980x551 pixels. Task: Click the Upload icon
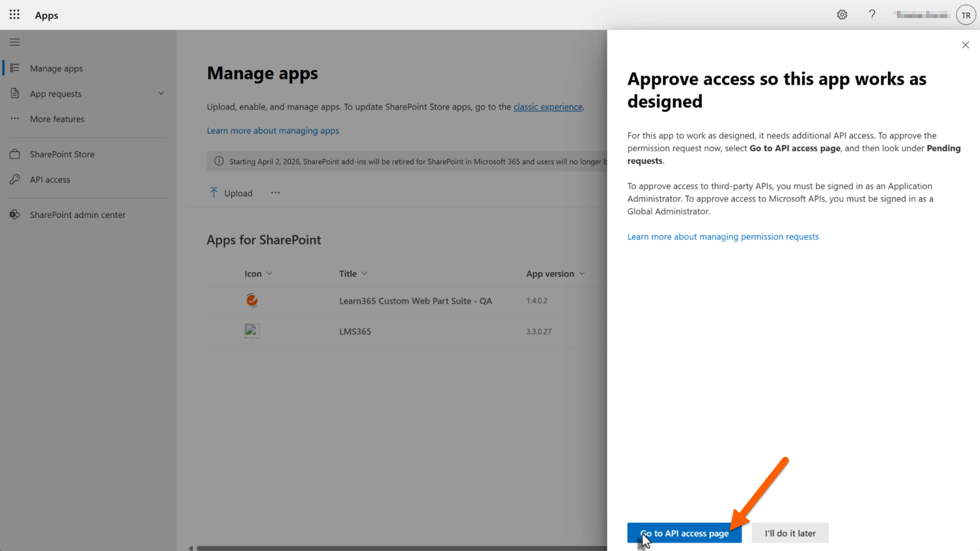click(214, 193)
